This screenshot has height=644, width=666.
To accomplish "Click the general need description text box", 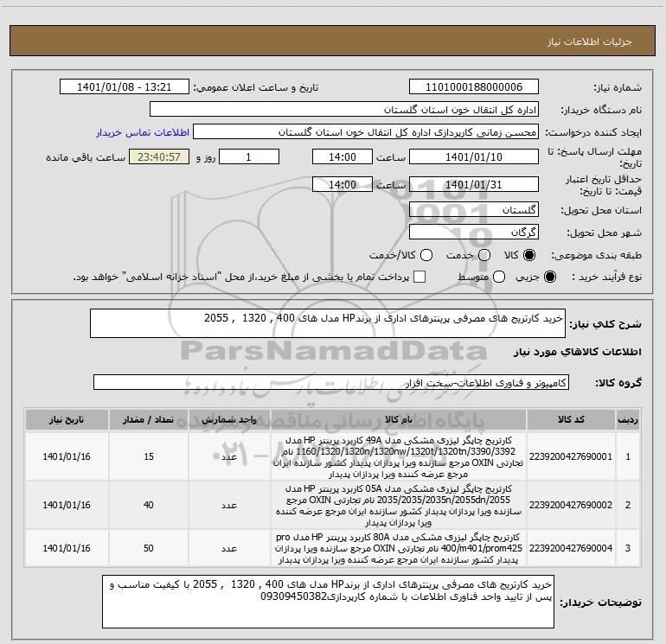I will pos(328,323).
